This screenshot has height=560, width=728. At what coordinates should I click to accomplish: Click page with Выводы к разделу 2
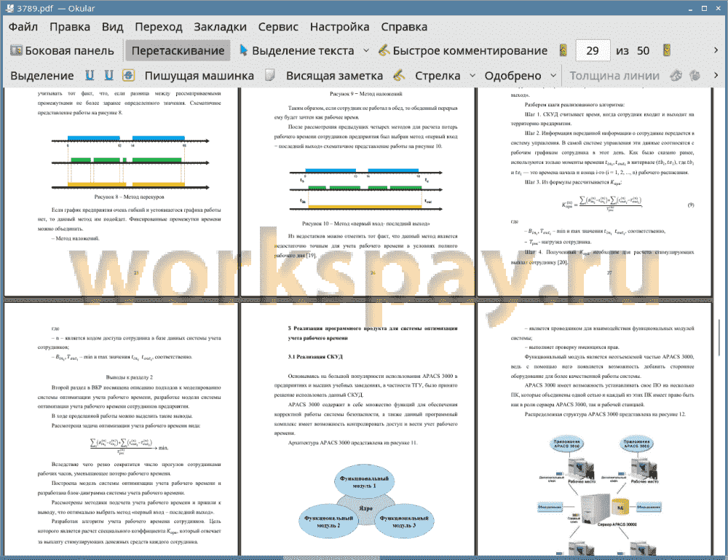click(x=121, y=430)
